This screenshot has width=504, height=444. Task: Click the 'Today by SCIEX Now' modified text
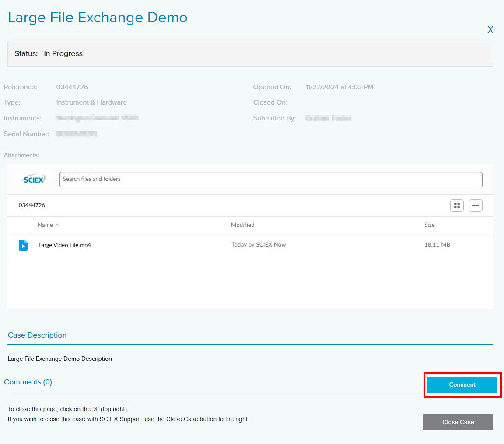click(259, 245)
